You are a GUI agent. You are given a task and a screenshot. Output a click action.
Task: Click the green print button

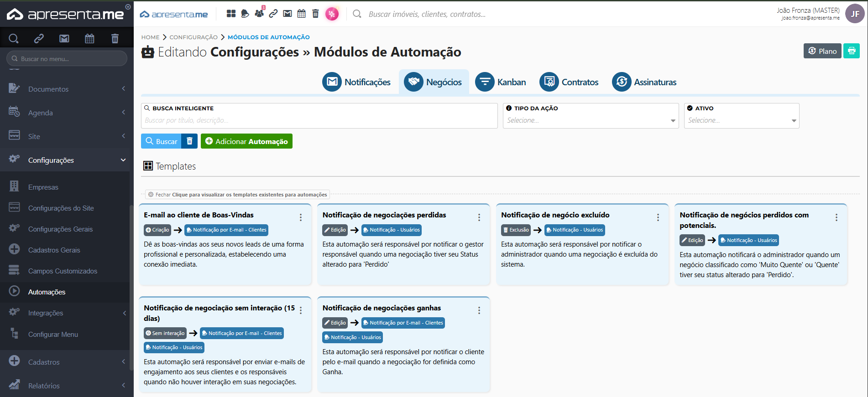852,51
